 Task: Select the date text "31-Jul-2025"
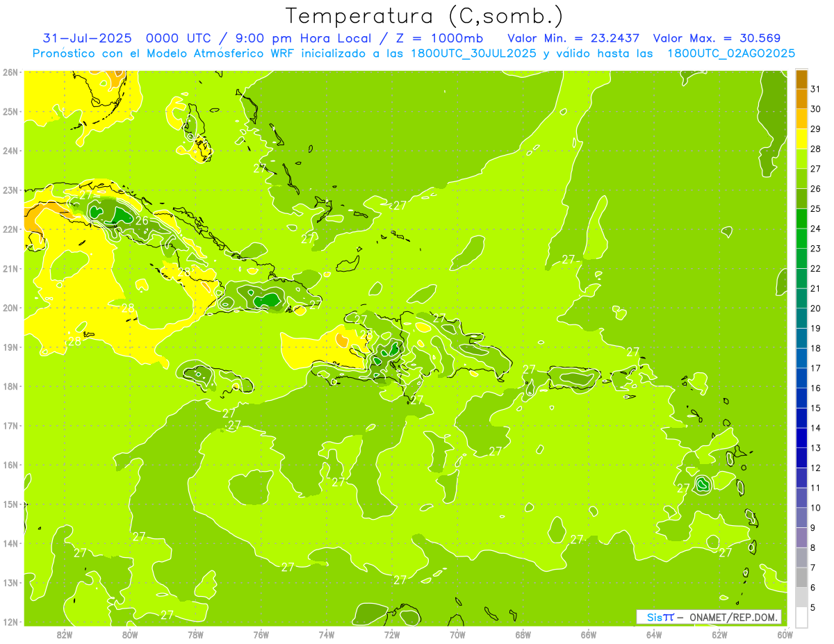coord(87,38)
